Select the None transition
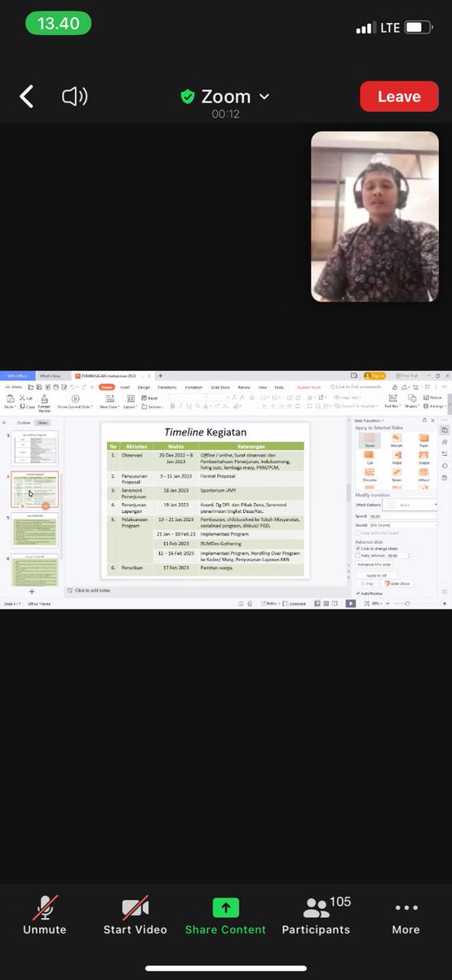The width and height of the screenshot is (452, 980). pyautogui.click(x=370, y=441)
